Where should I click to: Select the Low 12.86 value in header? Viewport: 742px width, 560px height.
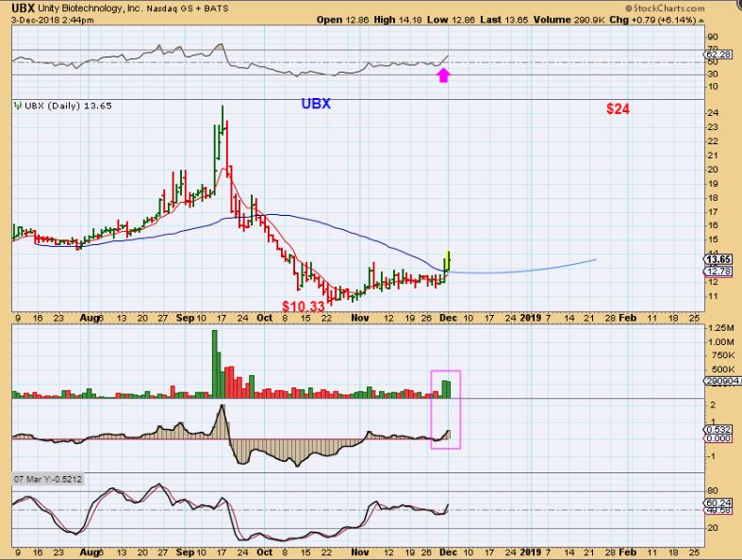[451, 20]
